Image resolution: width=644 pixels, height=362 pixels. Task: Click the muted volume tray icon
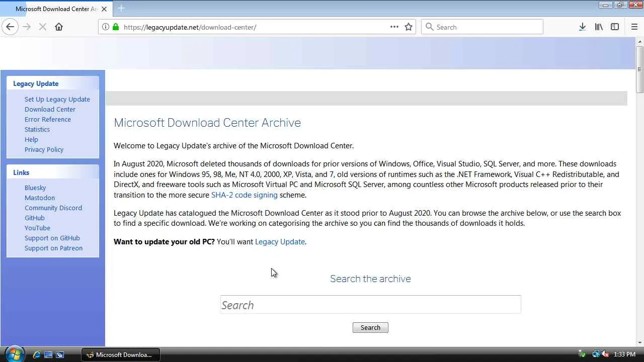(x=605, y=354)
